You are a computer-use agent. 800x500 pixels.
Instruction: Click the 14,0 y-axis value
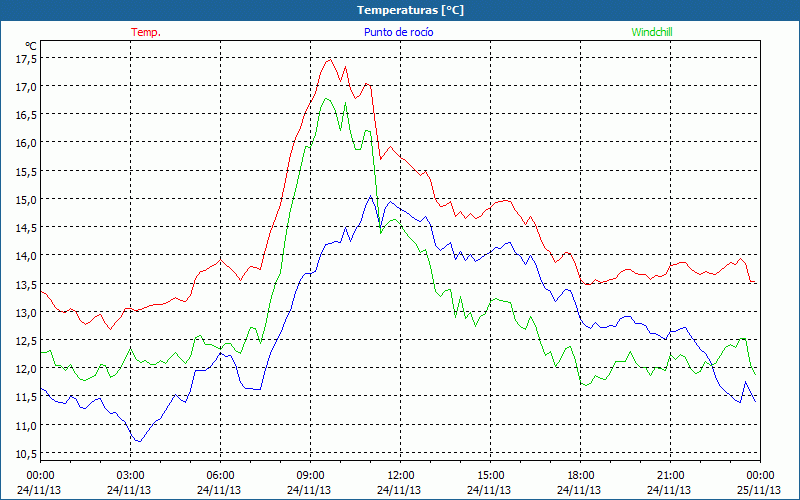[27, 256]
